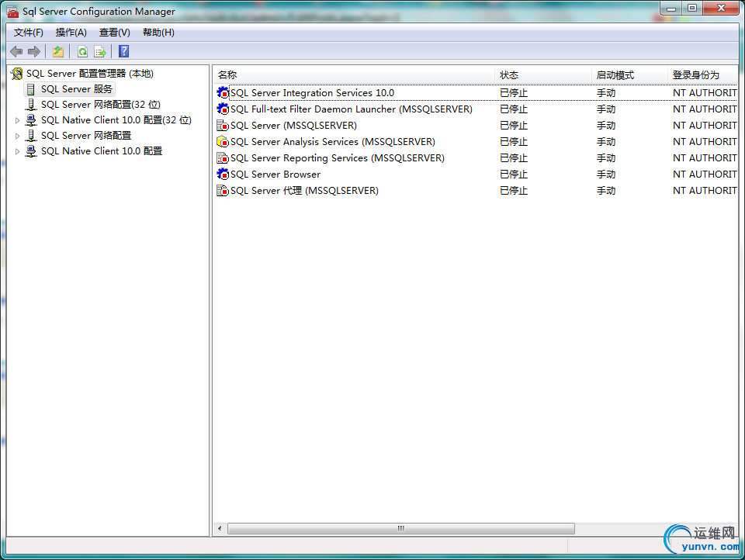Select SQL Server Reporting Services (MSSQLSERVER) name
This screenshot has height=560, width=745.
pyautogui.click(x=338, y=157)
